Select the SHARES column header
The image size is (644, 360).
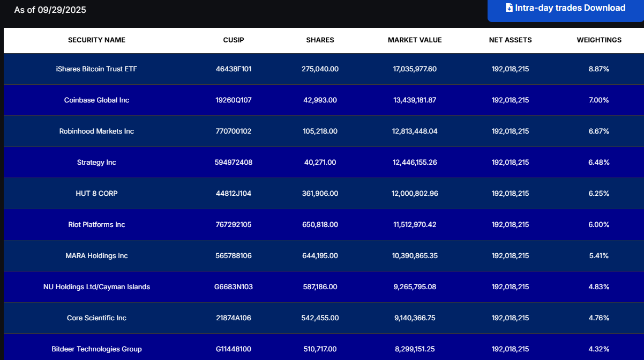pos(320,40)
